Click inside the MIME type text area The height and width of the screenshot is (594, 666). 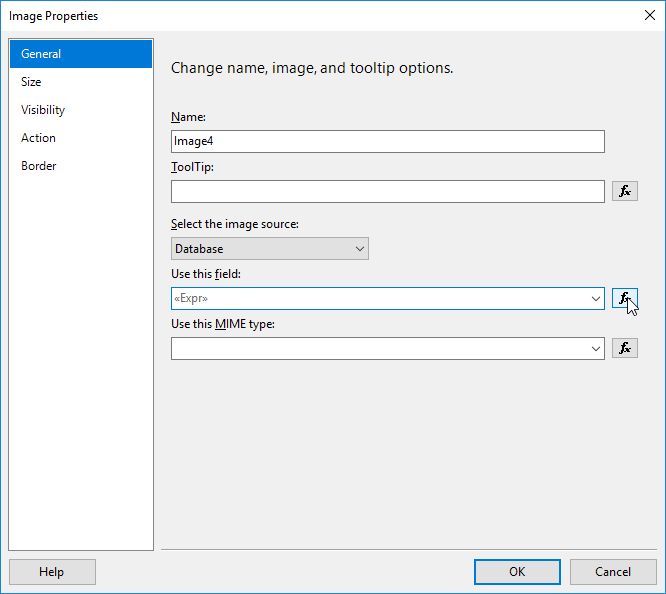(380, 348)
